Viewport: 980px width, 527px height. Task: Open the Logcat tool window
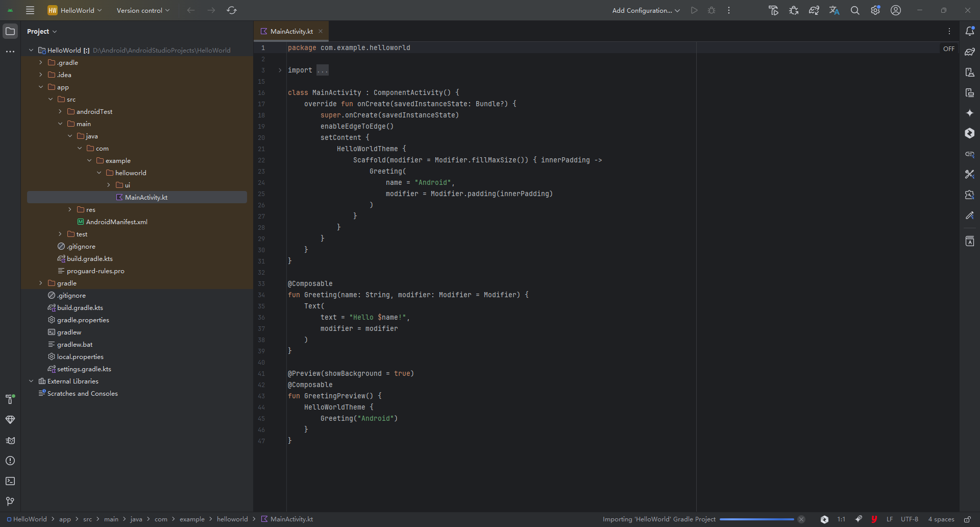(10, 440)
